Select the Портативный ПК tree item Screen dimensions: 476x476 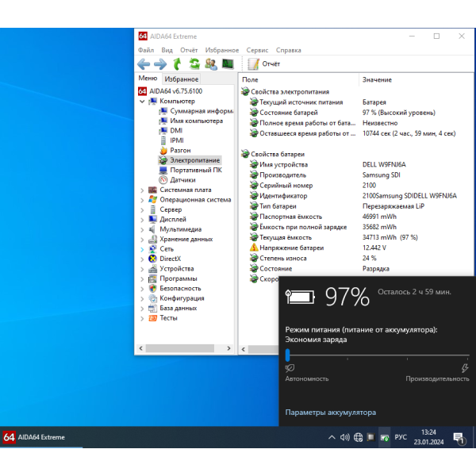coord(190,170)
